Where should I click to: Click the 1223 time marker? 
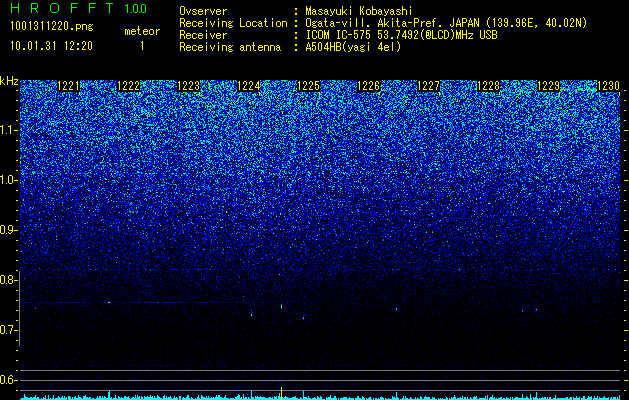[x=189, y=86]
